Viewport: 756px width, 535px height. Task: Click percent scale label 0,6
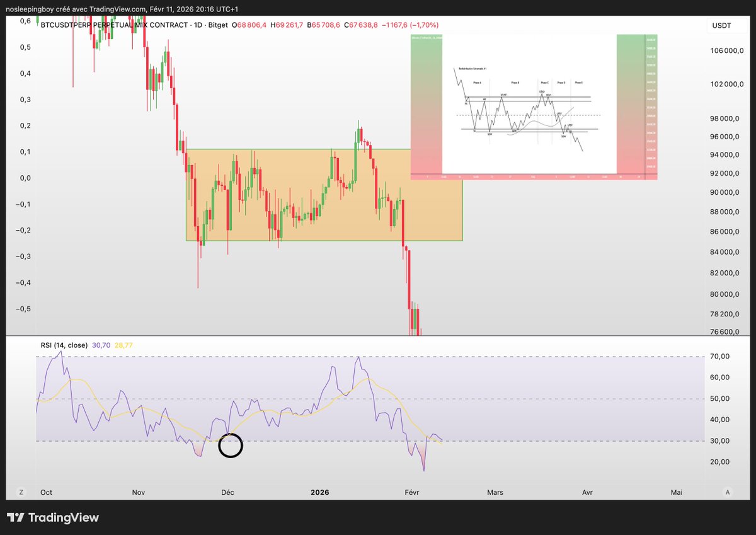point(25,20)
